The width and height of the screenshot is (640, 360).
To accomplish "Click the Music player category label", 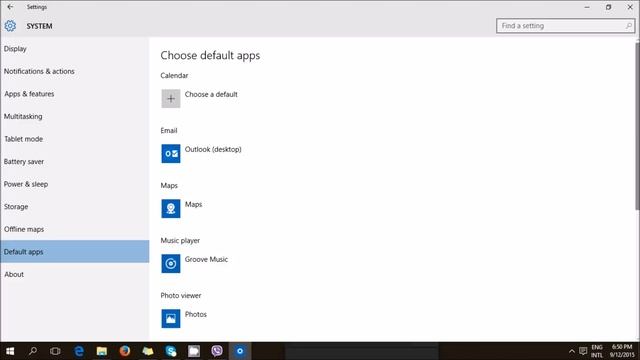I will coord(180,241).
